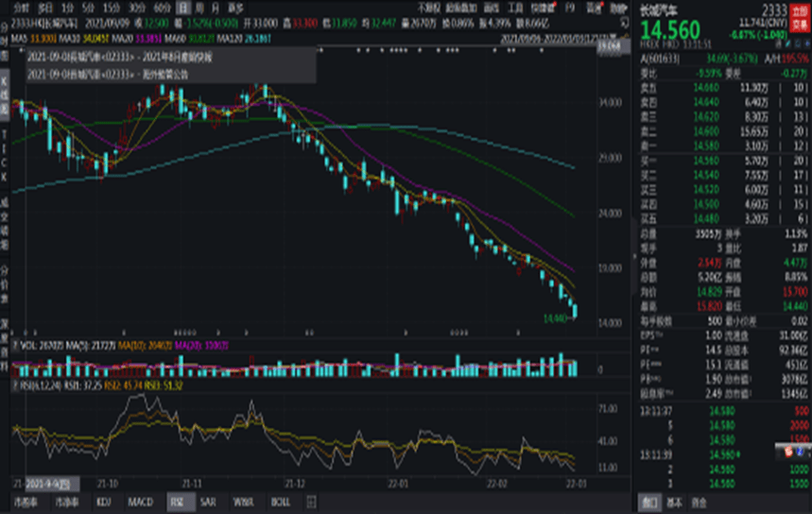Open the K线图 view in left sidebar
Screen dimensions: 812x514
pos(6,100)
